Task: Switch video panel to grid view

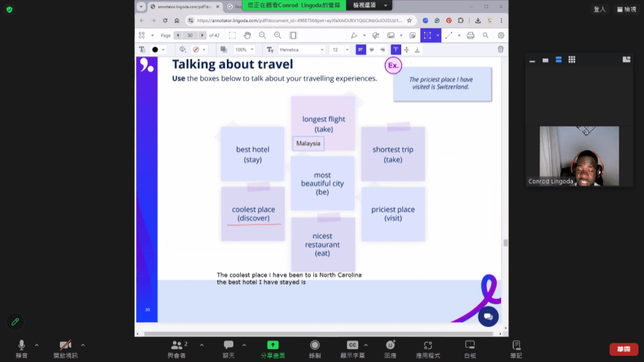Action: (572, 60)
